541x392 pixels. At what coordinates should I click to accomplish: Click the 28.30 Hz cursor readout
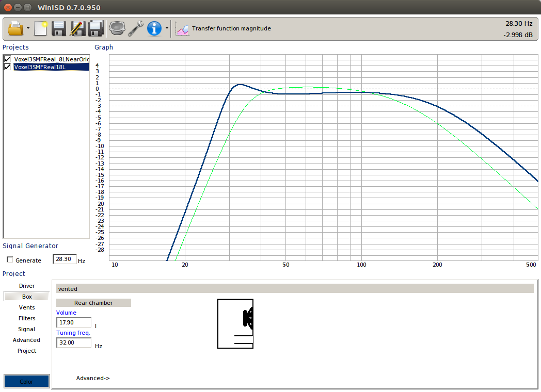tap(519, 23)
